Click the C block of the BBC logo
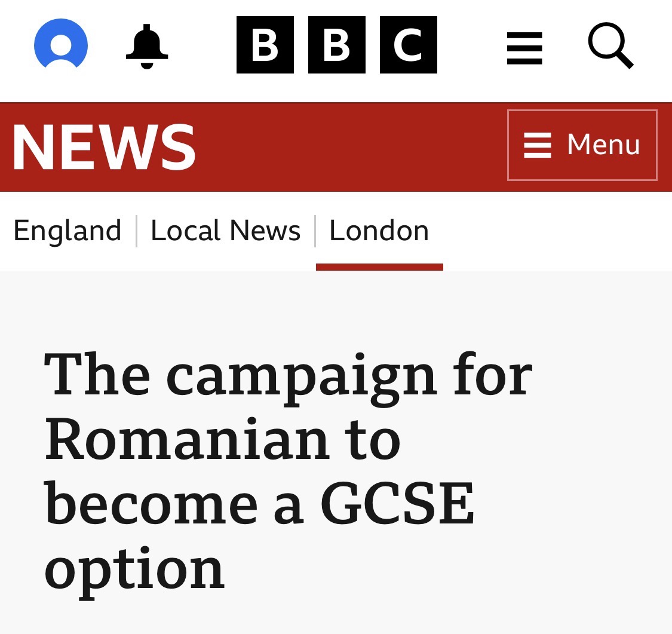Viewport: 672px width, 634px height. [x=409, y=45]
